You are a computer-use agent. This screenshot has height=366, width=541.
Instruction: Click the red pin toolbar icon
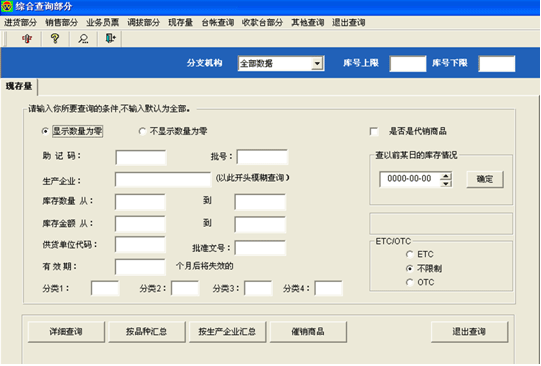(27, 38)
